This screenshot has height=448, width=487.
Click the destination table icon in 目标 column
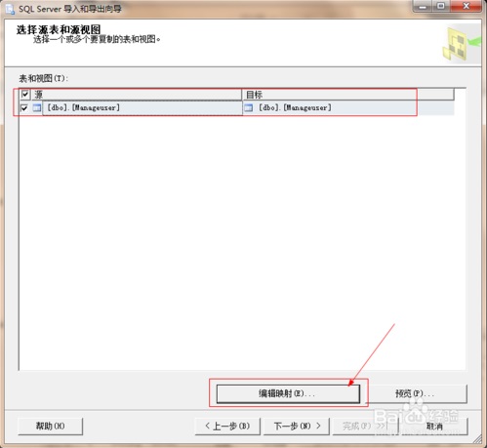click(249, 107)
